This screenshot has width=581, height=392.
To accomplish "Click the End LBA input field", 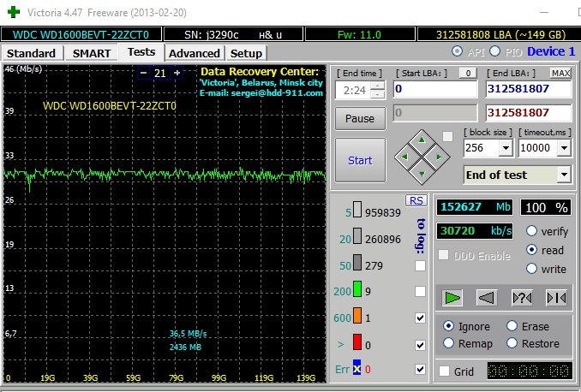I will tap(529, 89).
